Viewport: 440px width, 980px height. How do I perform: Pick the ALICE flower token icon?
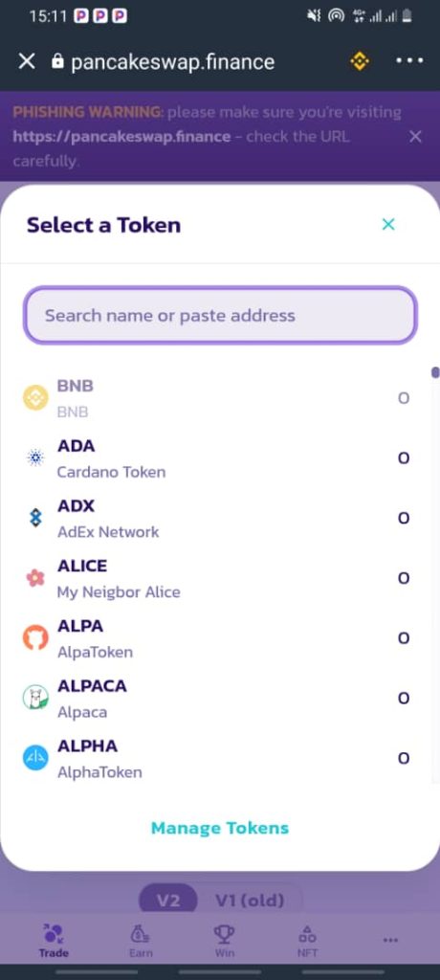[35, 578]
